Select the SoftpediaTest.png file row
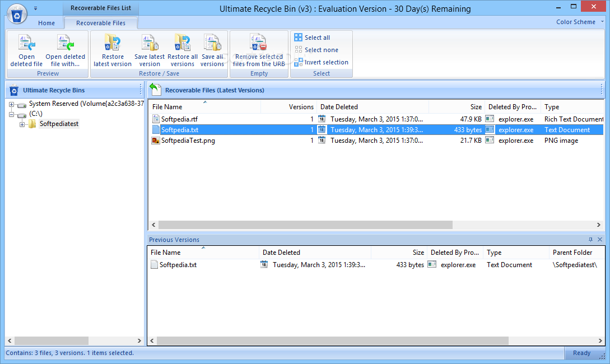The height and width of the screenshot is (364, 610). [376, 141]
